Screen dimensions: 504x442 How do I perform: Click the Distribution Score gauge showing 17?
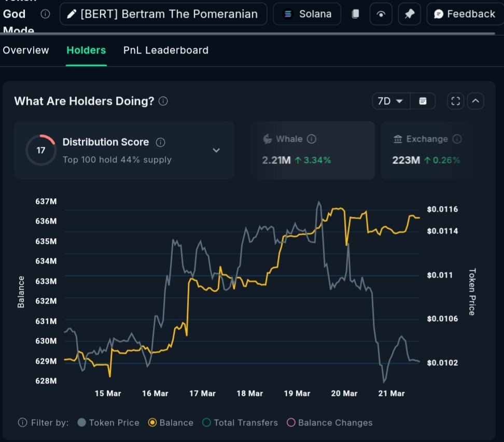41,150
